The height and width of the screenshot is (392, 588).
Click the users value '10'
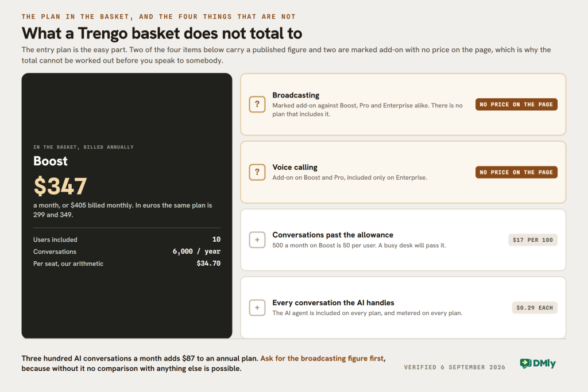(216, 239)
